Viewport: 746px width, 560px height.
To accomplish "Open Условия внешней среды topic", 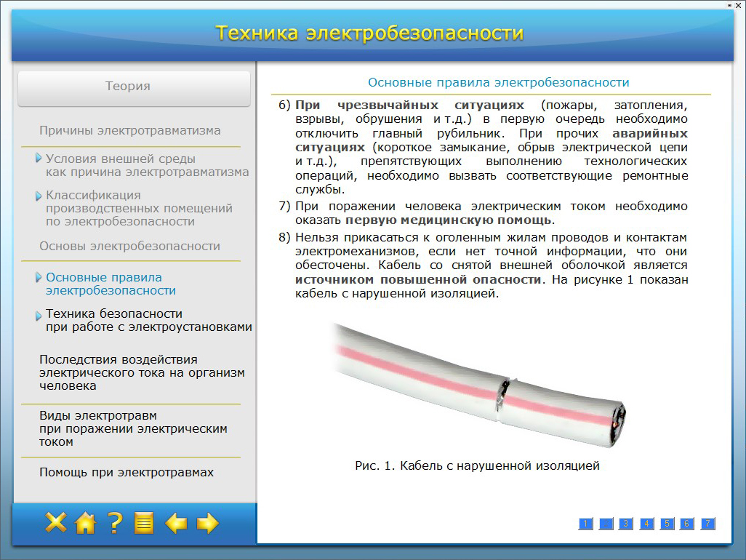I will click(147, 166).
